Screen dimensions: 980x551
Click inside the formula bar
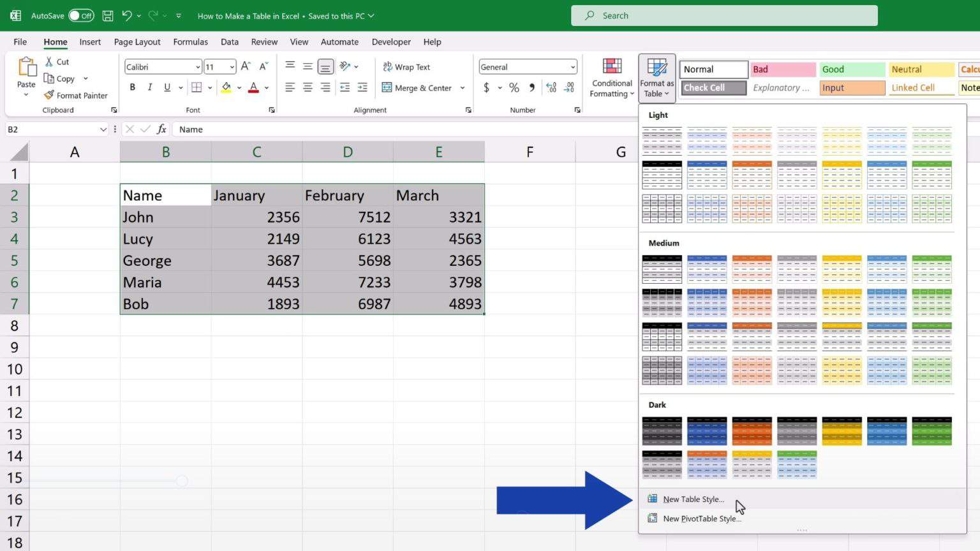[x=319, y=129]
